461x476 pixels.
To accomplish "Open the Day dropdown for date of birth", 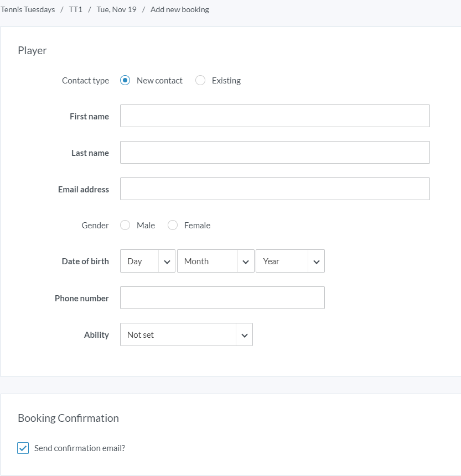I will (x=147, y=261).
